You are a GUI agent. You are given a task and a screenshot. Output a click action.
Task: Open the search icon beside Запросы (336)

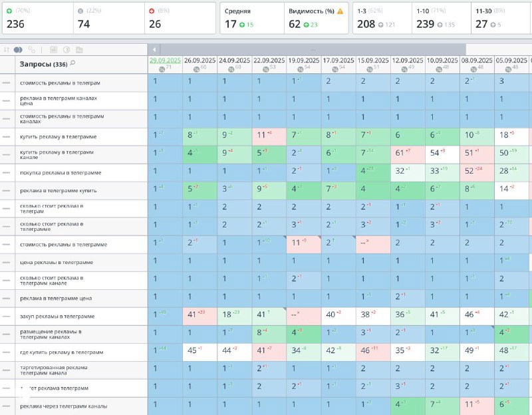(x=72, y=63)
